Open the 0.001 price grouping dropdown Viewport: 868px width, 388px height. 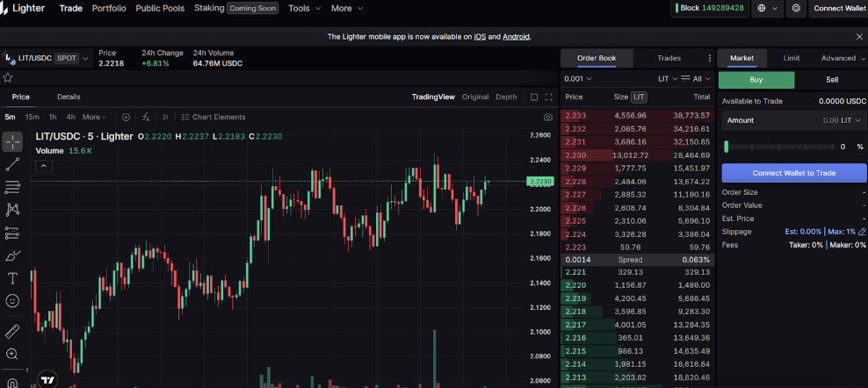point(579,79)
